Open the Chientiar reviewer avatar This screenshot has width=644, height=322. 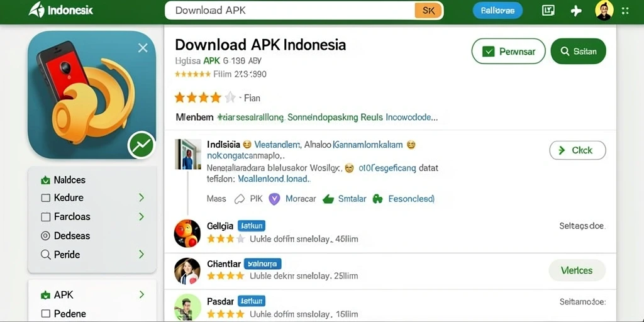[x=187, y=271]
